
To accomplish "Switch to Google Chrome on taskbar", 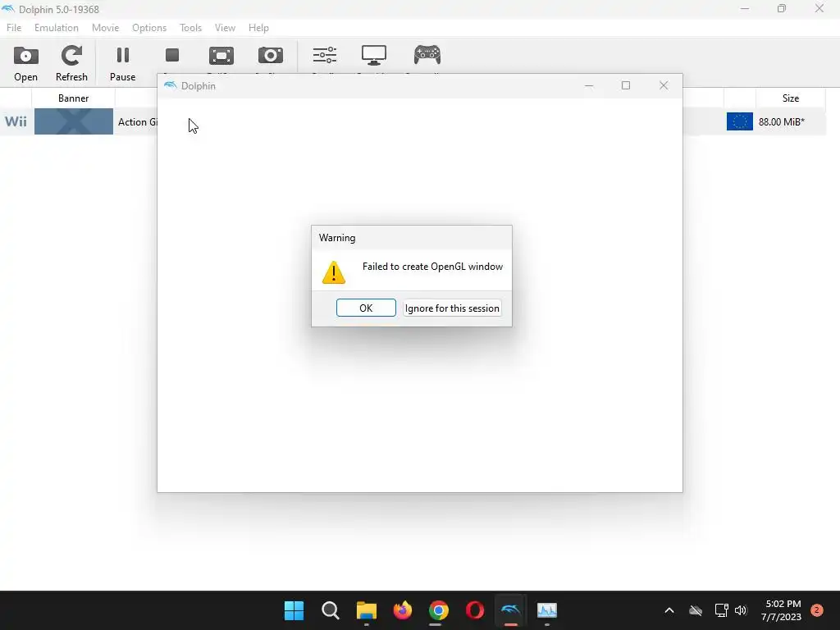I will click(x=438, y=610).
